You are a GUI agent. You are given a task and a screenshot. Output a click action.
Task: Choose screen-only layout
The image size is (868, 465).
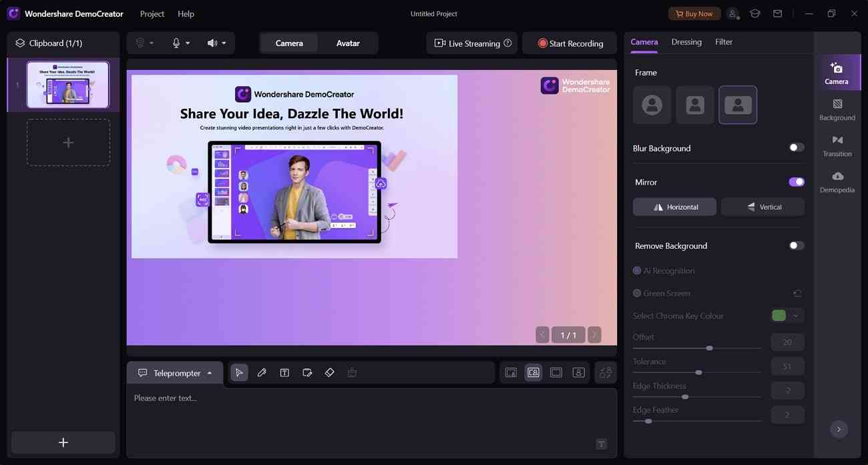[x=556, y=373]
